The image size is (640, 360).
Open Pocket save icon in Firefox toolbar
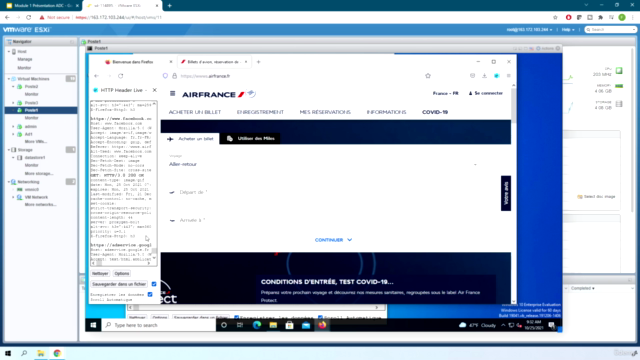[473, 76]
